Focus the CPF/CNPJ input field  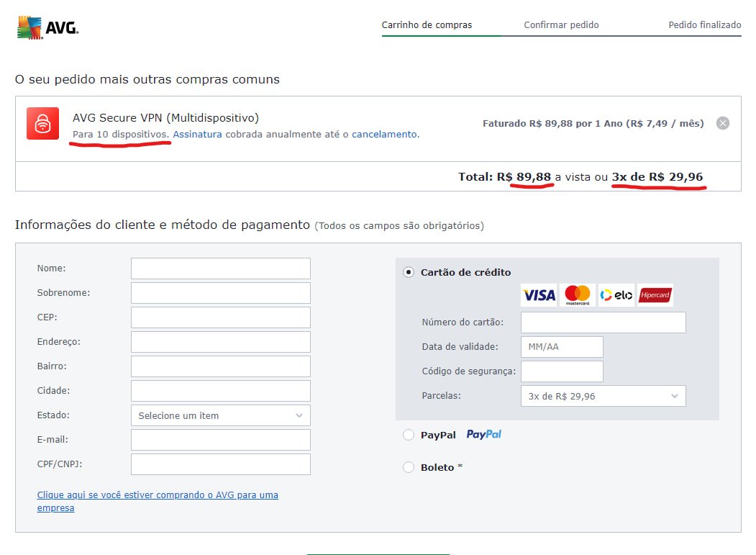pos(220,464)
